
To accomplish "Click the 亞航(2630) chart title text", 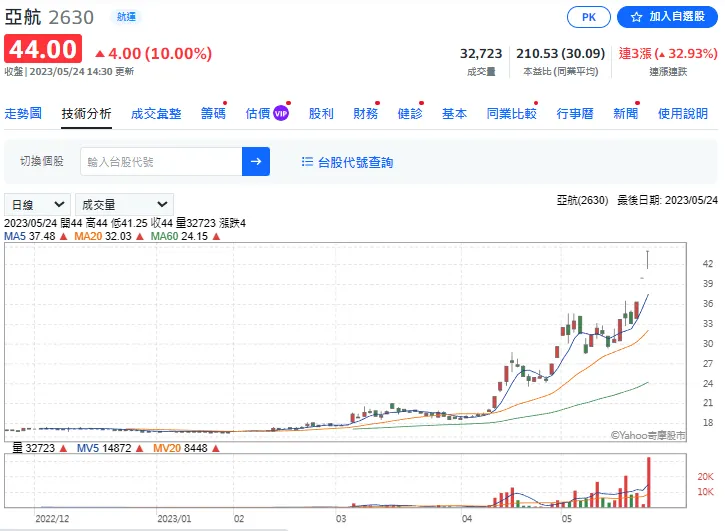I will pos(583,200).
